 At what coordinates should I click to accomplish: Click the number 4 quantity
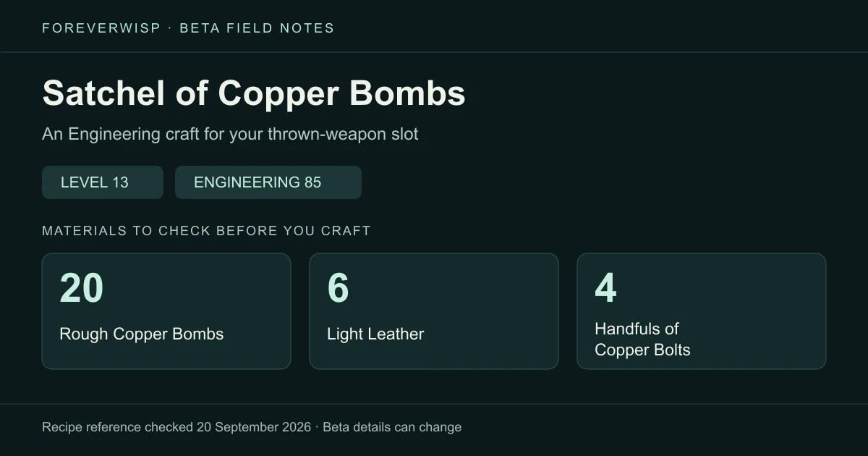pyautogui.click(x=606, y=287)
